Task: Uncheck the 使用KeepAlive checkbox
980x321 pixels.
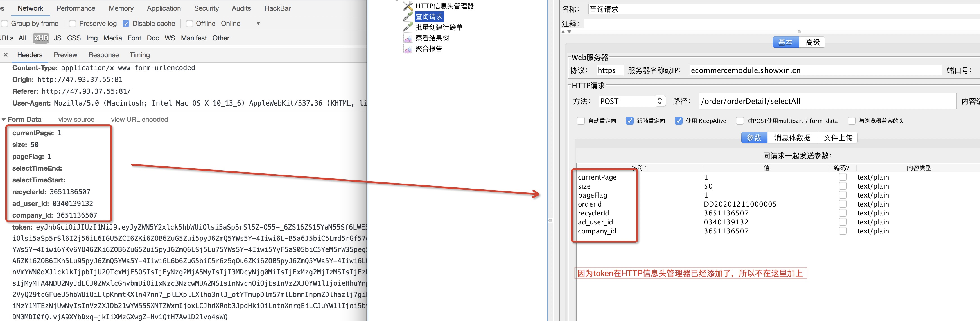Action: tap(679, 121)
